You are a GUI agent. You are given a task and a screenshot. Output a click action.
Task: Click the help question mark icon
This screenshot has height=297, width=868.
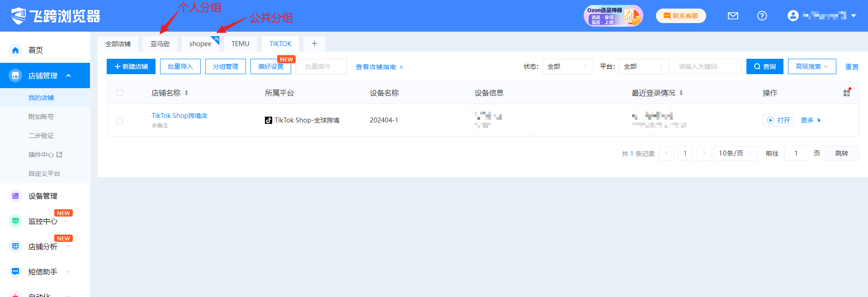762,16
